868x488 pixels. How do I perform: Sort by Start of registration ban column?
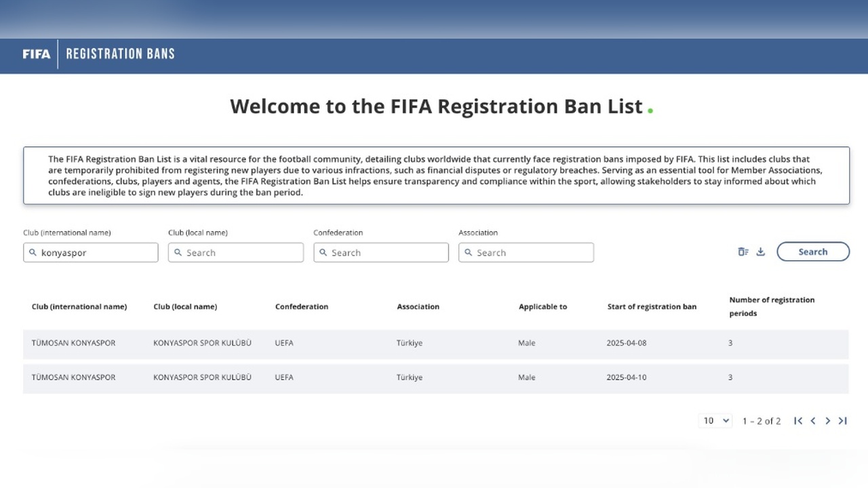point(652,306)
